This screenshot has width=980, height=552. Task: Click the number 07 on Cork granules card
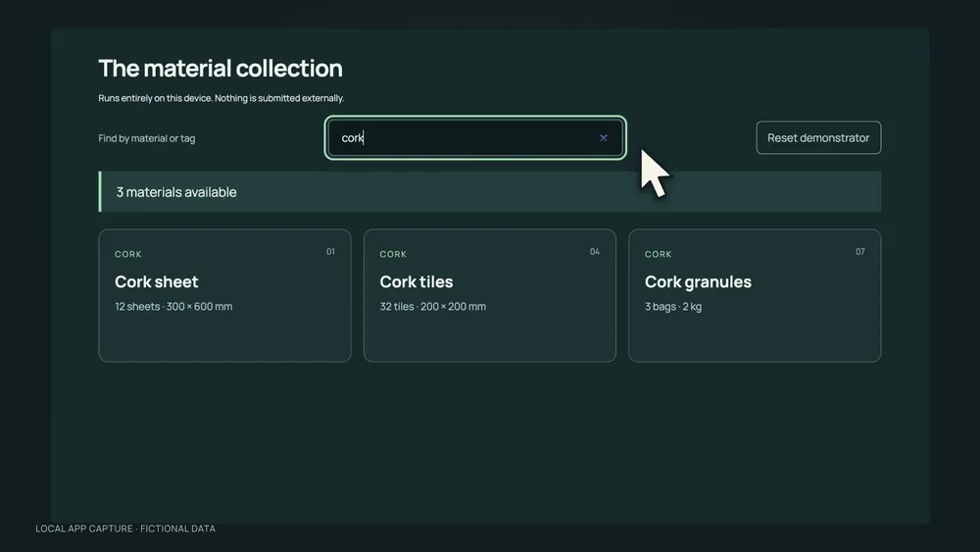coord(860,251)
